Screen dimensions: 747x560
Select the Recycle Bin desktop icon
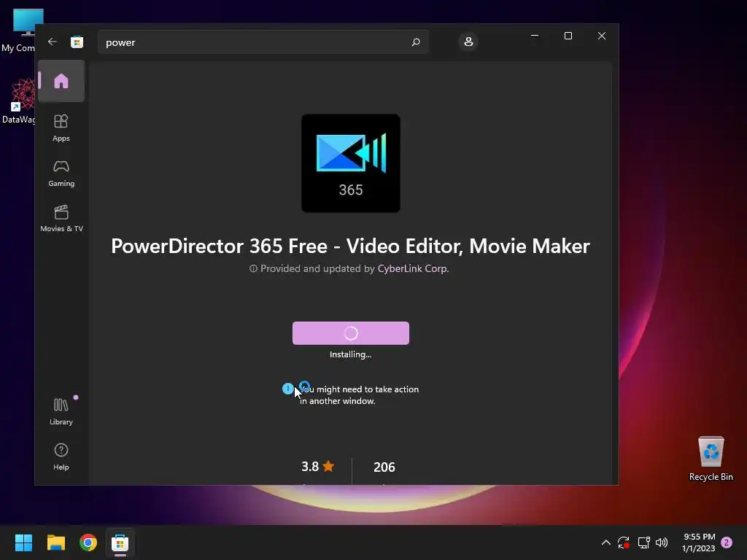click(711, 459)
